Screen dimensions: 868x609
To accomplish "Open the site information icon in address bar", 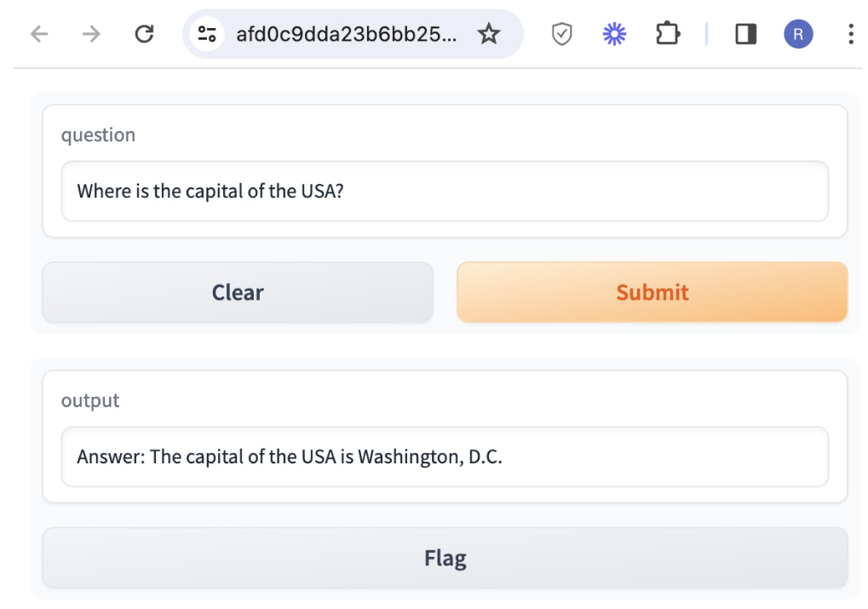I will coord(206,34).
